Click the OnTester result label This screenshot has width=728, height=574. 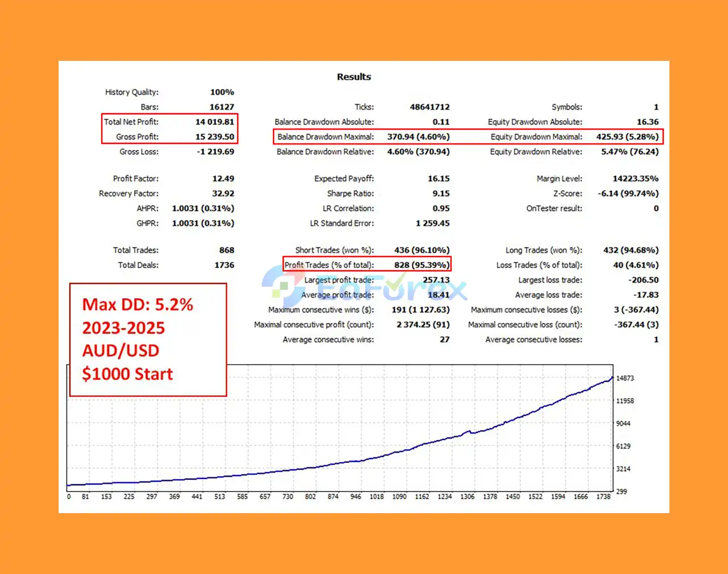[554, 208]
